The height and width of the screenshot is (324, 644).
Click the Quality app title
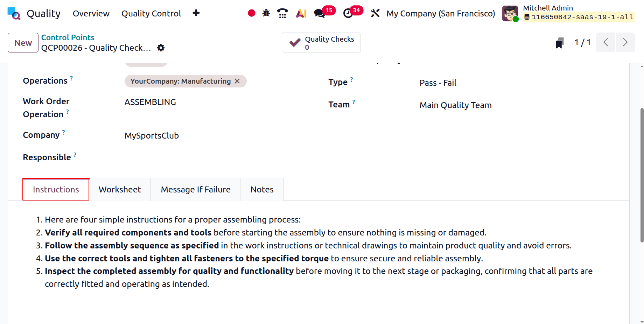[44, 13]
